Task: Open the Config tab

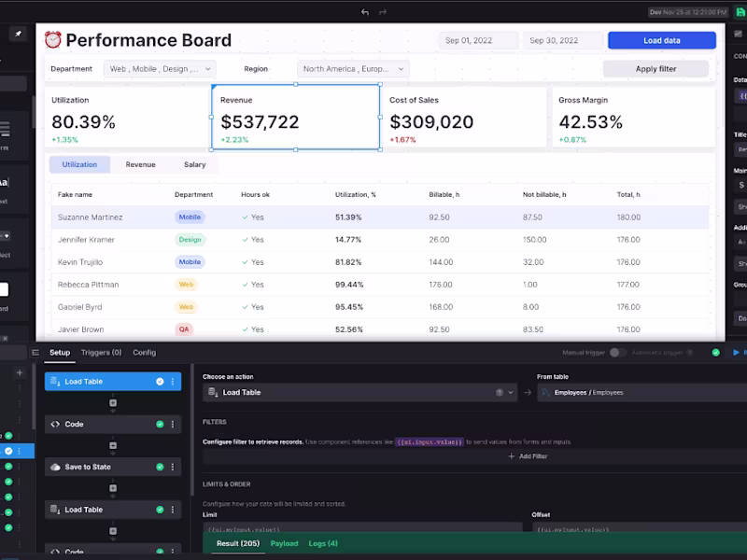Action: pyautogui.click(x=145, y=353)
